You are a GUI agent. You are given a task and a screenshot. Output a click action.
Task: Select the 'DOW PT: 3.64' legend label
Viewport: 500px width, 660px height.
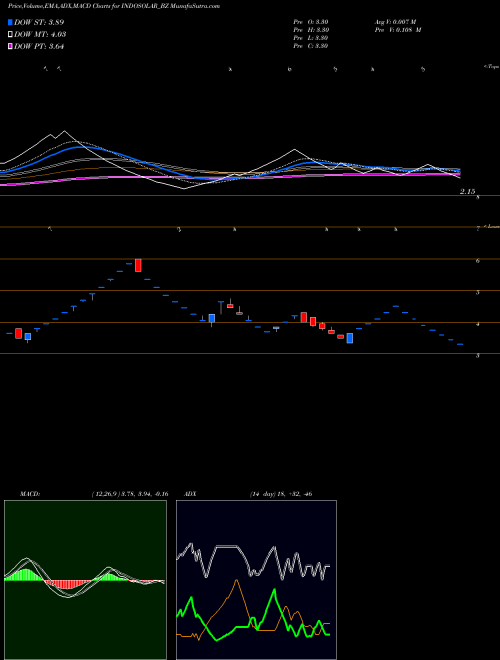39,47
